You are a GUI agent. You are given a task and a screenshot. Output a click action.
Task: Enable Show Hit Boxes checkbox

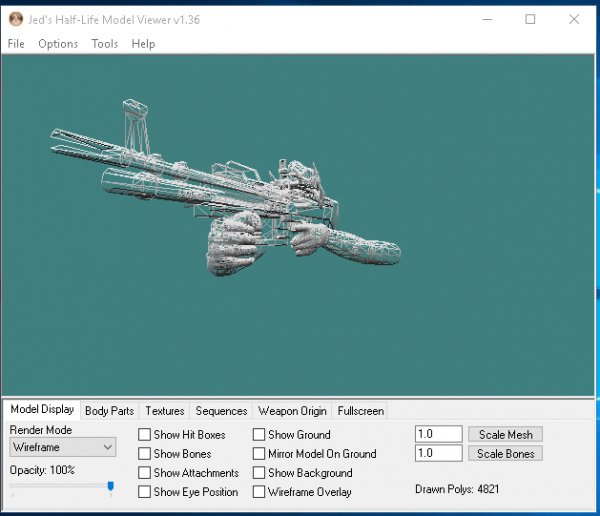click(144, 435)
